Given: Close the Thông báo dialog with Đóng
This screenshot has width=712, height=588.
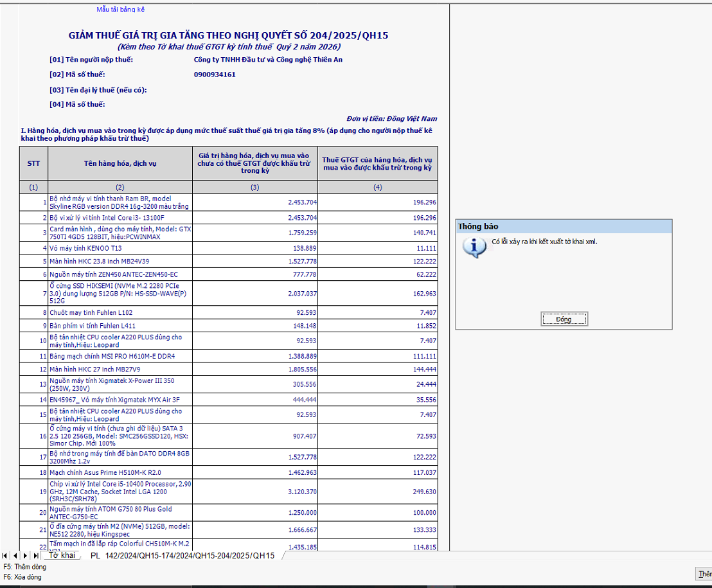Looking at the screenshot, I should point(564,319).
